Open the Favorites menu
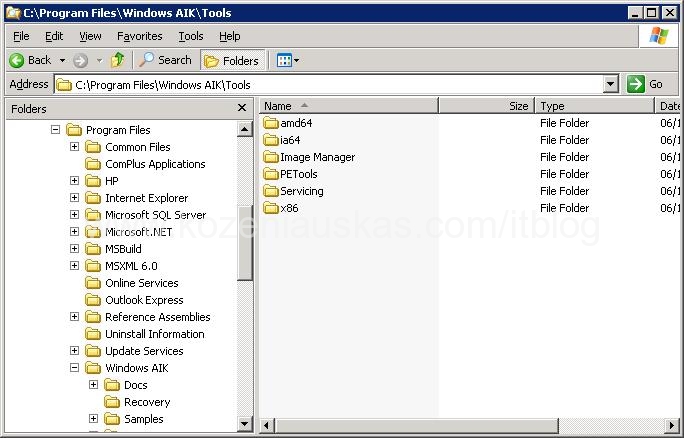Screen dimensions: 684x438 140,36
